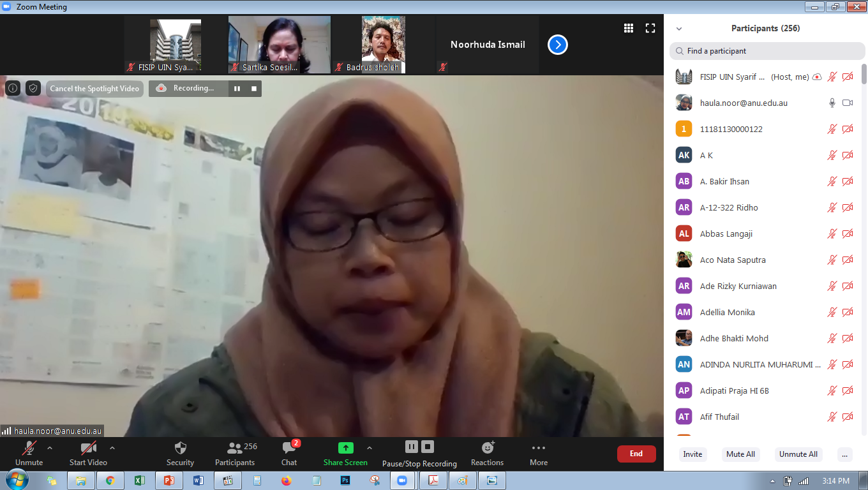The image size is (868, 490).
Task: Unmute your microphone
Action: point(29,453)
